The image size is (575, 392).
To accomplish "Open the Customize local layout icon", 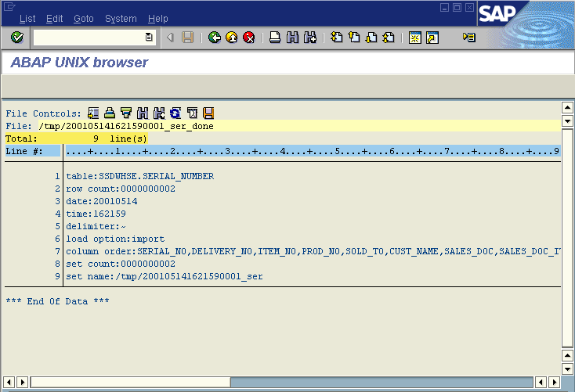I will 469,38.
